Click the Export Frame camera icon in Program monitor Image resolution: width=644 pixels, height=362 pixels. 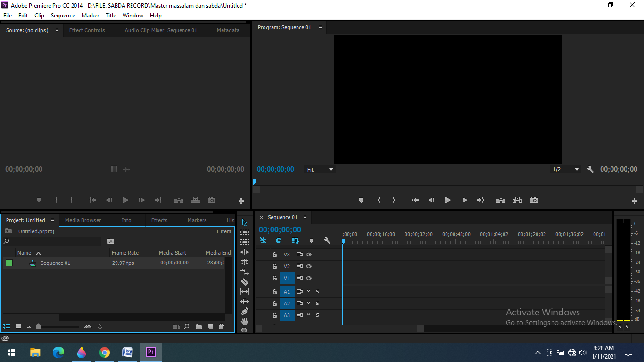[534, 200]
